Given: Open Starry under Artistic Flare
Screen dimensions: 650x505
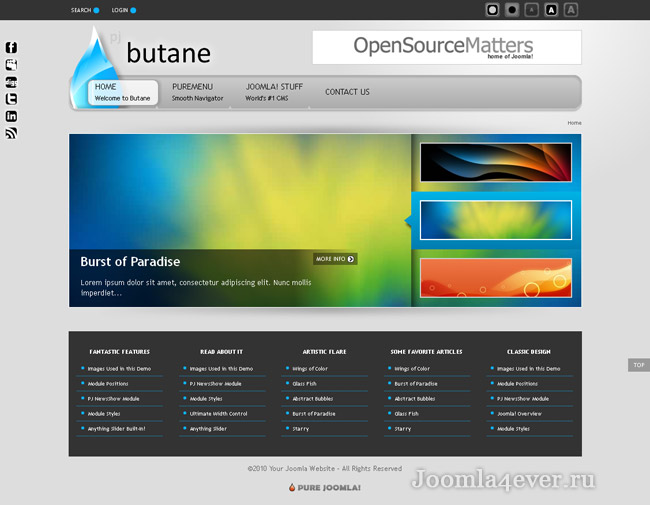Looking at the screenshot, I should (301, 428).
